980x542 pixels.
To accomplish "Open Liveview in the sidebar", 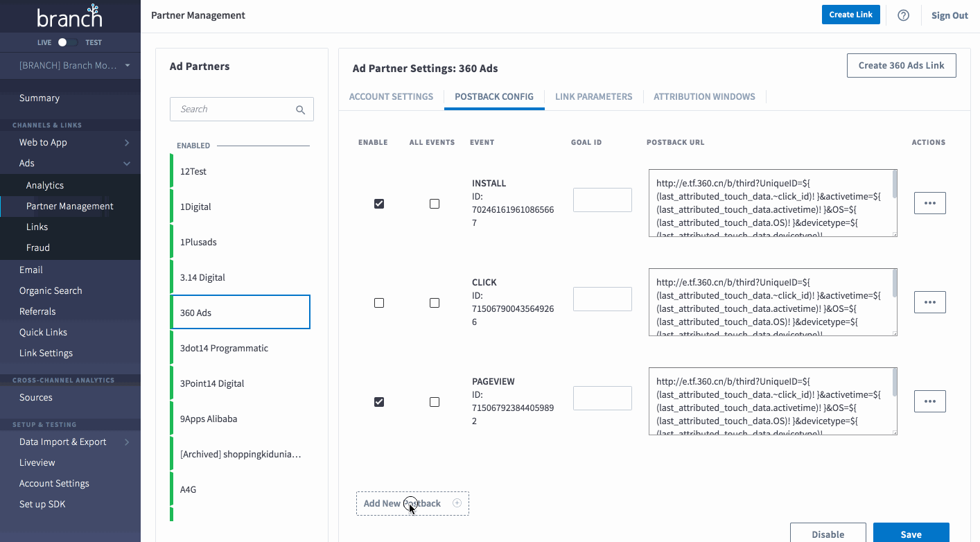I will tap(37, 463).
